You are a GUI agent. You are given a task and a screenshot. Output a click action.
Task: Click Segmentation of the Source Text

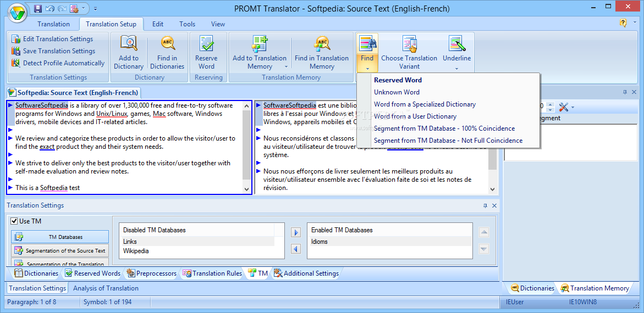click(60, 250)
